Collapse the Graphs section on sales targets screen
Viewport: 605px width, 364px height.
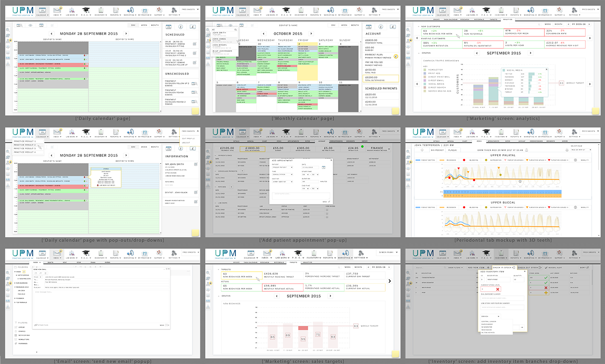pos(218,296)
